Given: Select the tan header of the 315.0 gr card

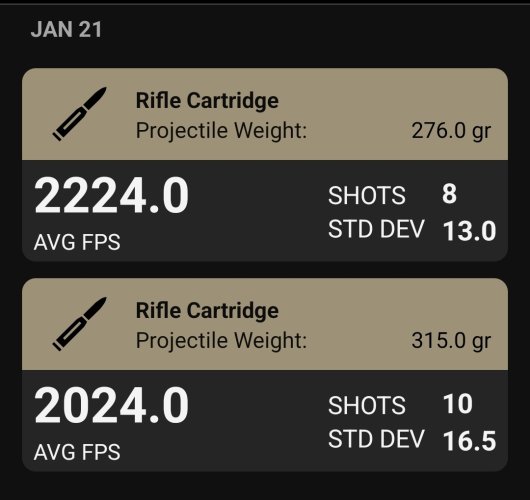Looking at the screenshot, I should point(265,324).
